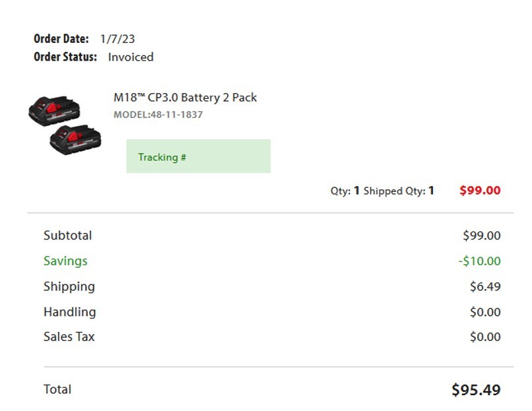Screen dimensions: 532x411
Task: Click the order date value 1/7/23
Action: (x=117, y=40)
